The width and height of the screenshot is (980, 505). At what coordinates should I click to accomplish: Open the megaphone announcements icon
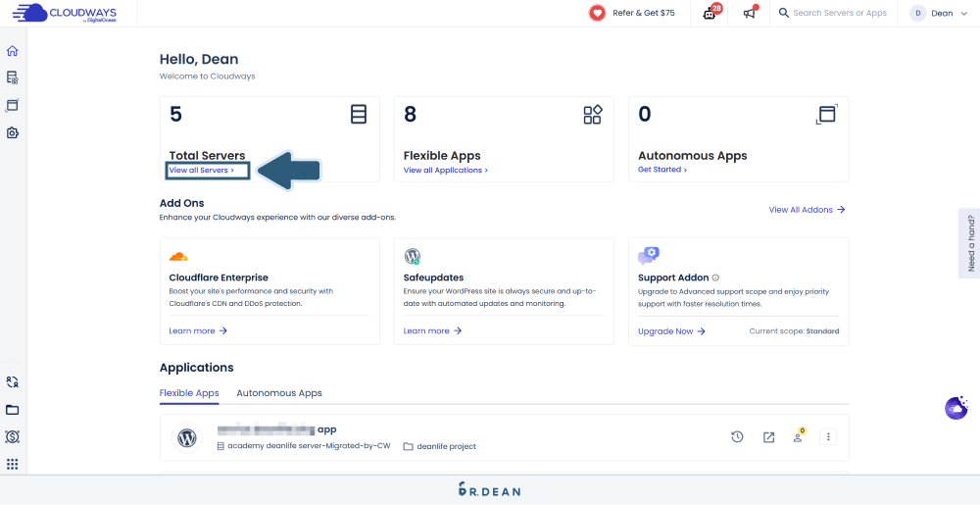[750, 13]
